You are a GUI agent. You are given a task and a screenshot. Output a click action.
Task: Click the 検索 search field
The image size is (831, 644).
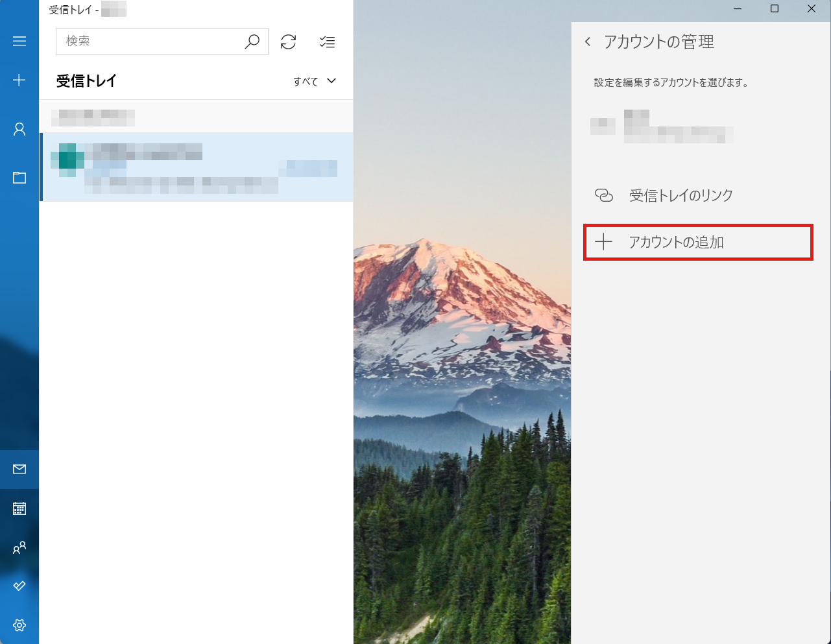pyautogui.click(x=162, y=42)
